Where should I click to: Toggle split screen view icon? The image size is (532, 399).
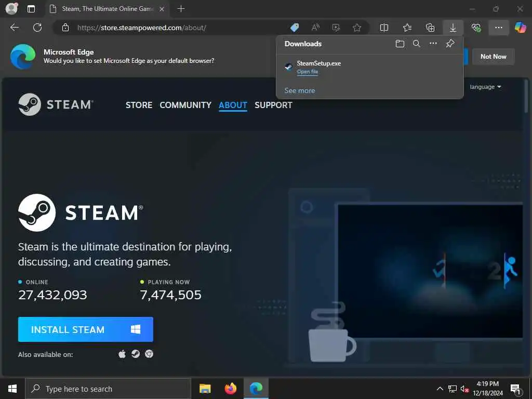click(384, 28)
